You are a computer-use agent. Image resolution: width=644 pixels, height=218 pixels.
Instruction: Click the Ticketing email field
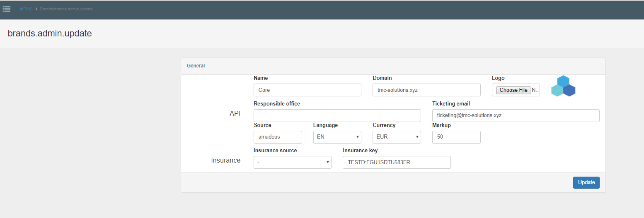pyautogui.click(x=516, y=115)
